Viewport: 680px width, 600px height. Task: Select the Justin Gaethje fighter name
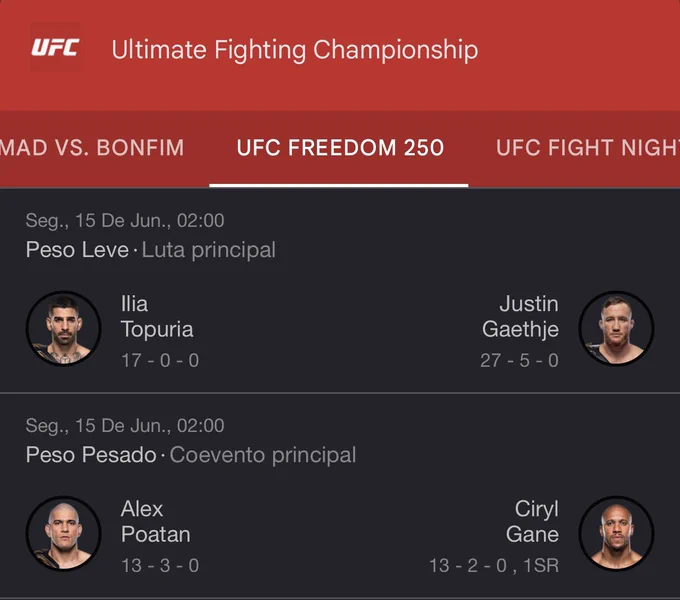click(520, 316)
